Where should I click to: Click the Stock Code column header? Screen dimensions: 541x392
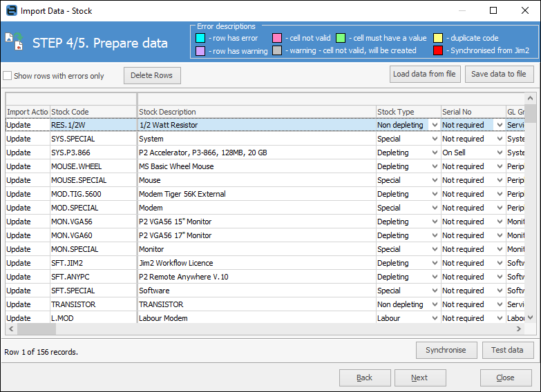(93, 112)
